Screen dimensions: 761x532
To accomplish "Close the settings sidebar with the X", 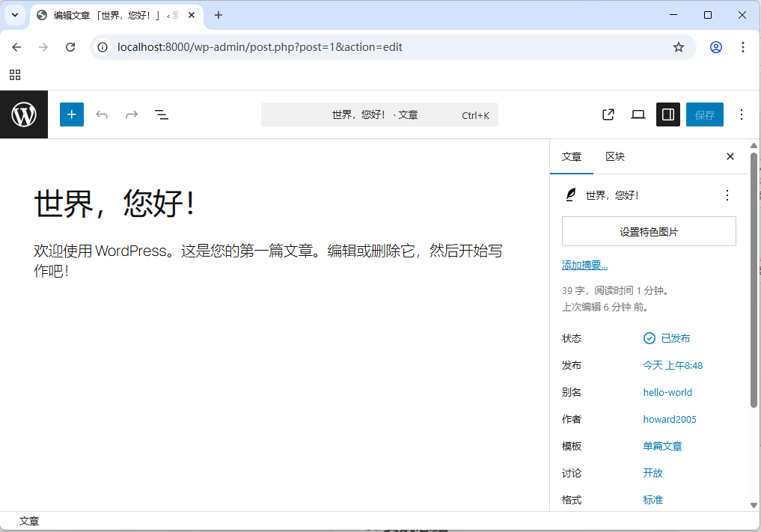I will [730, 156].
